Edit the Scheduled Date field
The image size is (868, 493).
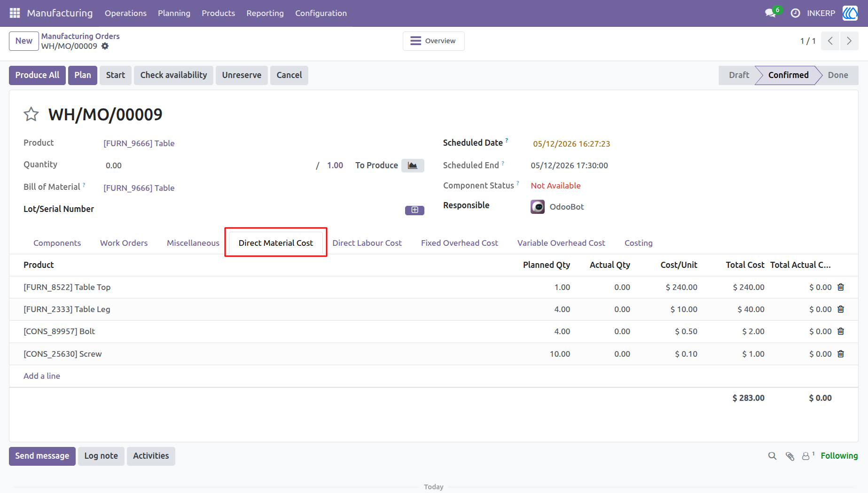pyautogui.click(x=571, y=144)
